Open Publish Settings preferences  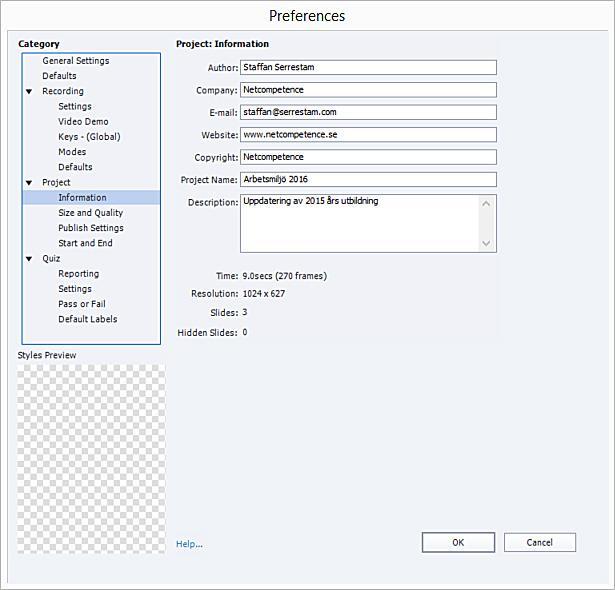91,228
